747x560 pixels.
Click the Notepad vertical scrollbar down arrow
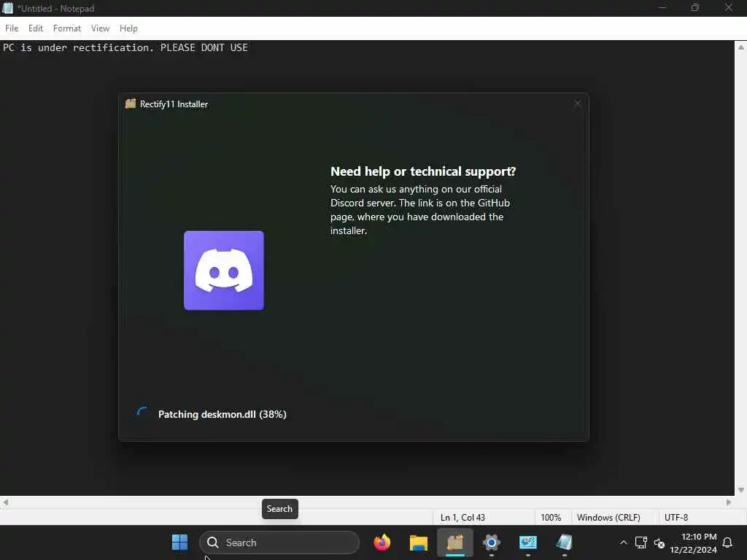click(x=741, y=490)
